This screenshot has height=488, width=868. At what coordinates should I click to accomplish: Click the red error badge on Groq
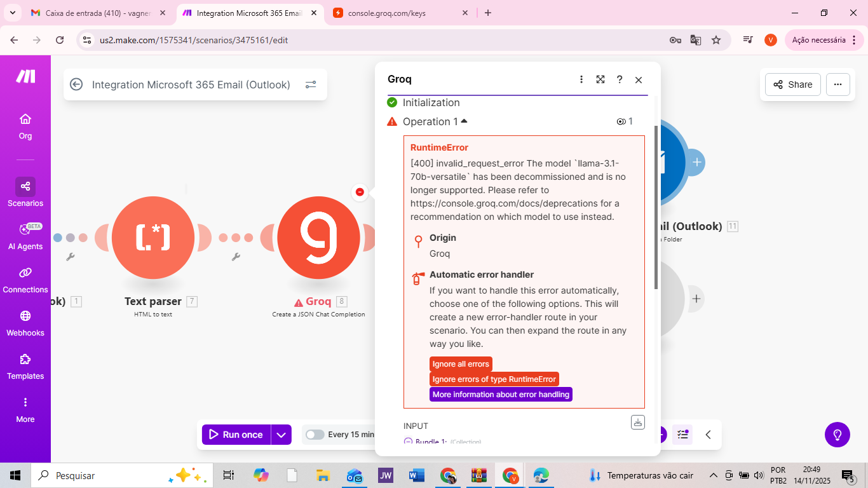point(360,192)
